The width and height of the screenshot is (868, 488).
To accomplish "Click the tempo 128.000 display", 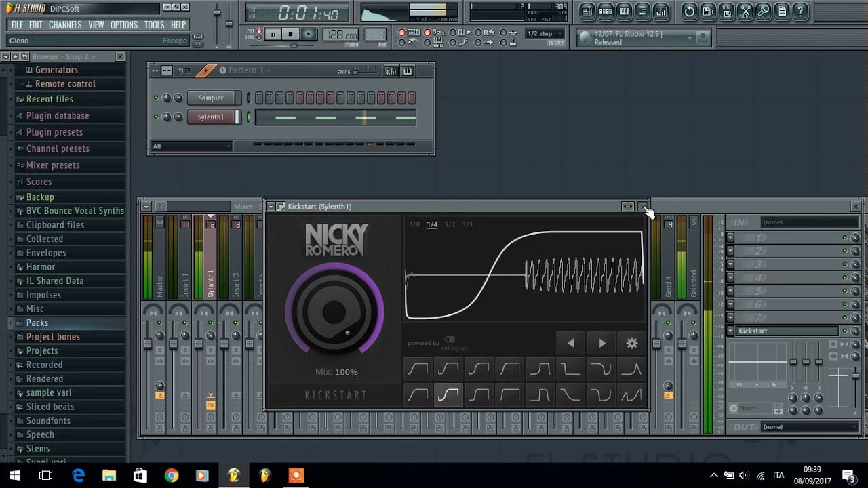I will [341, 35].
